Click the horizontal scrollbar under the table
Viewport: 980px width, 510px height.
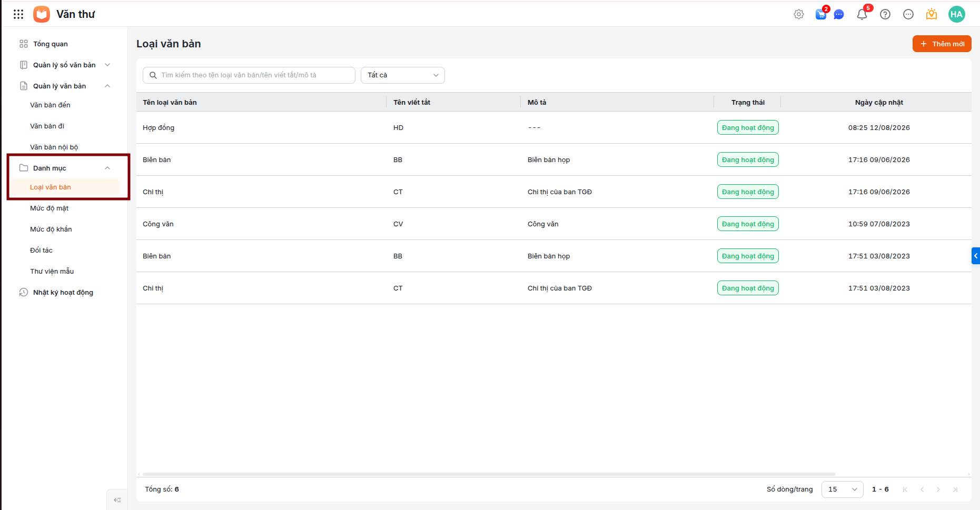[489, 474]
